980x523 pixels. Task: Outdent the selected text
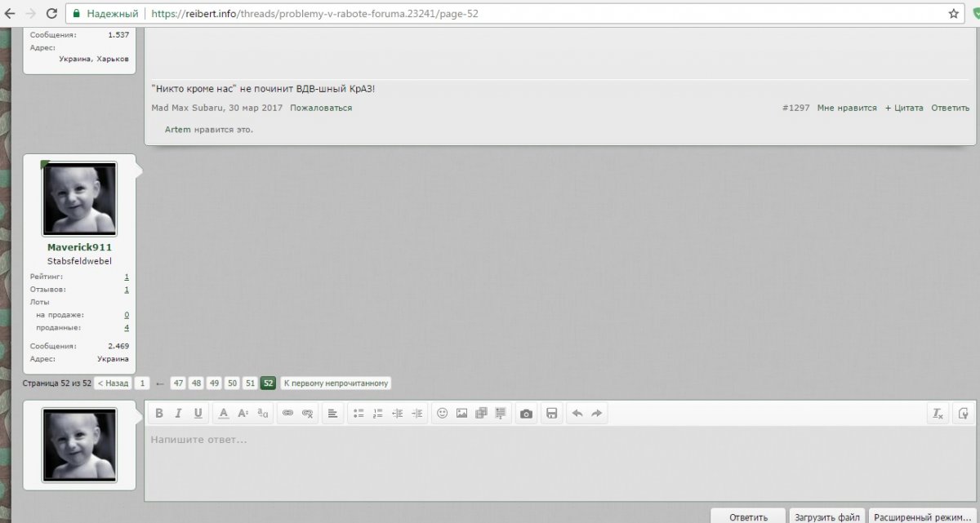(x=398, y=414)
